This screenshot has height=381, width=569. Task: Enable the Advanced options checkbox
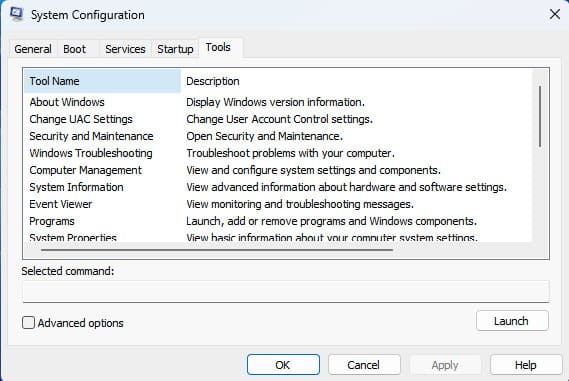tap(28, 323)
